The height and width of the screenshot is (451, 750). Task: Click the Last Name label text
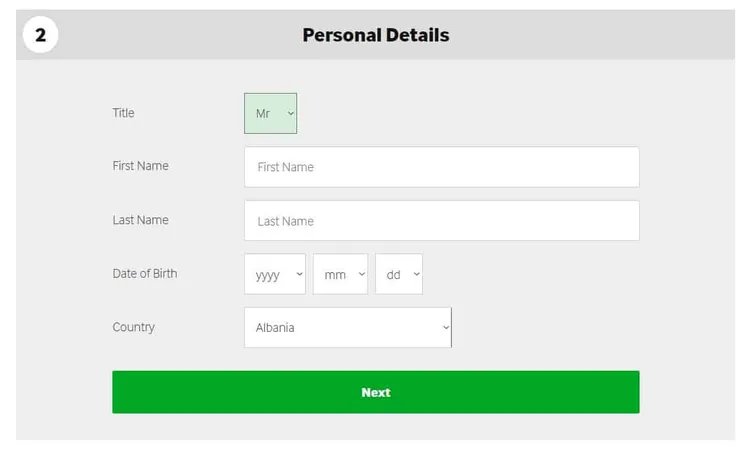tap(140, 220)
